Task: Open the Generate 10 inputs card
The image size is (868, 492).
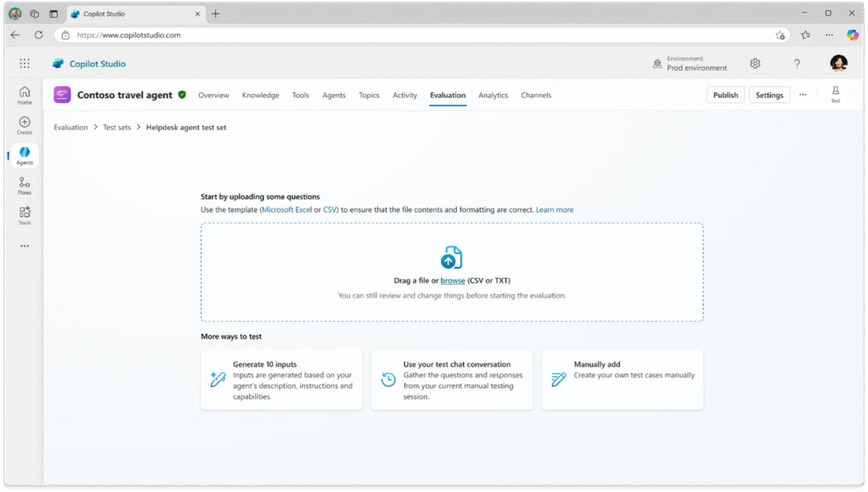Action: point(281,379)
